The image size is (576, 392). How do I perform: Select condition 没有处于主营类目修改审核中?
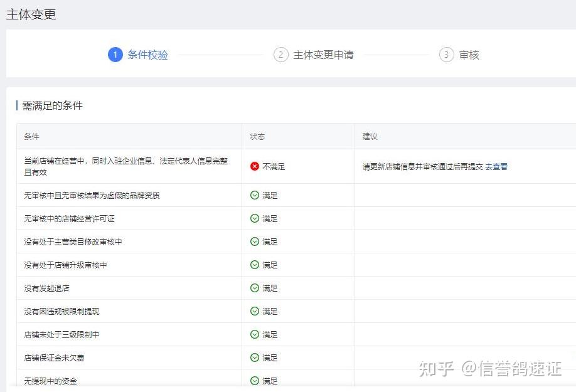click(73, 241)
